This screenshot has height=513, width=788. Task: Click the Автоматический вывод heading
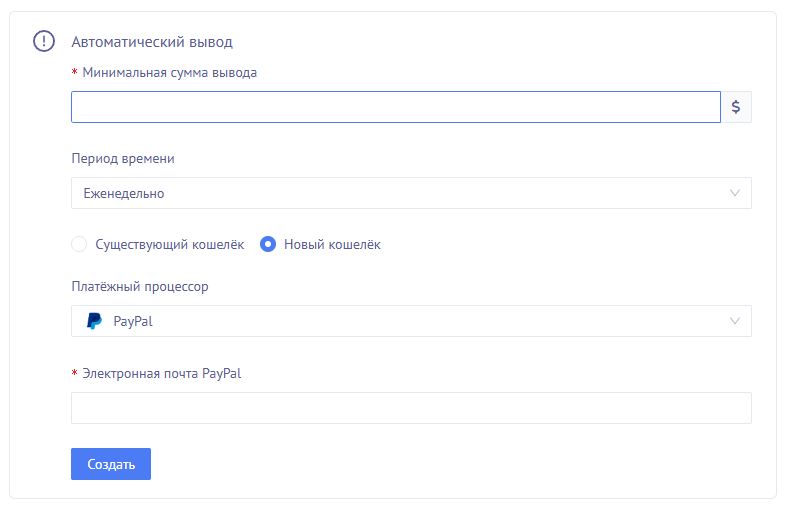(x=152, y=42)
